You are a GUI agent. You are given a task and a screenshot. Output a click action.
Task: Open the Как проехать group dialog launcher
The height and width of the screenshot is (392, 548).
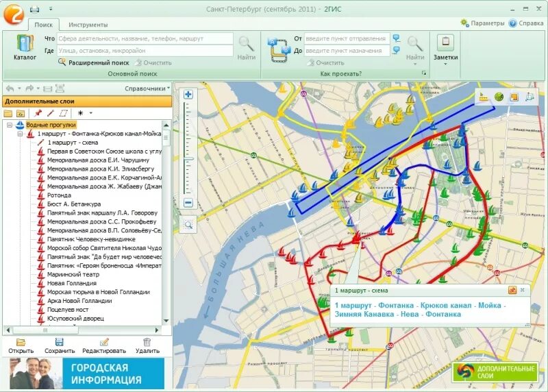point(424,73)
